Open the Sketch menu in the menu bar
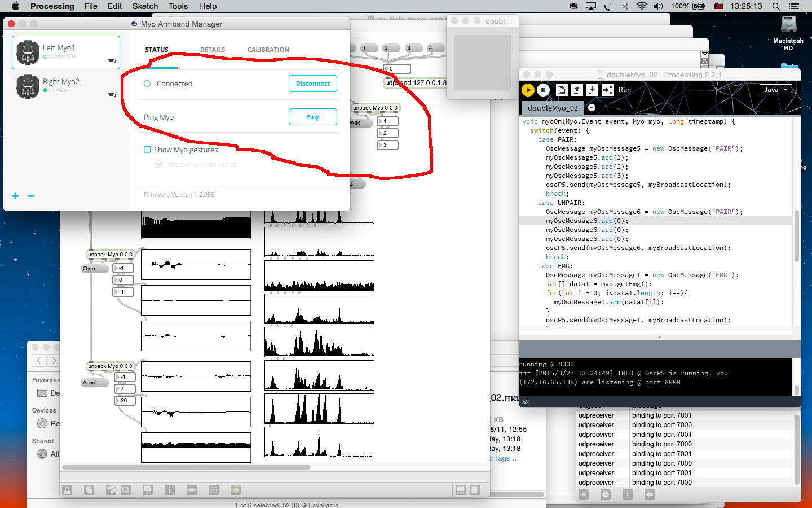The width and height of the screenshot is (812, 508). click(x=145, y=6)
